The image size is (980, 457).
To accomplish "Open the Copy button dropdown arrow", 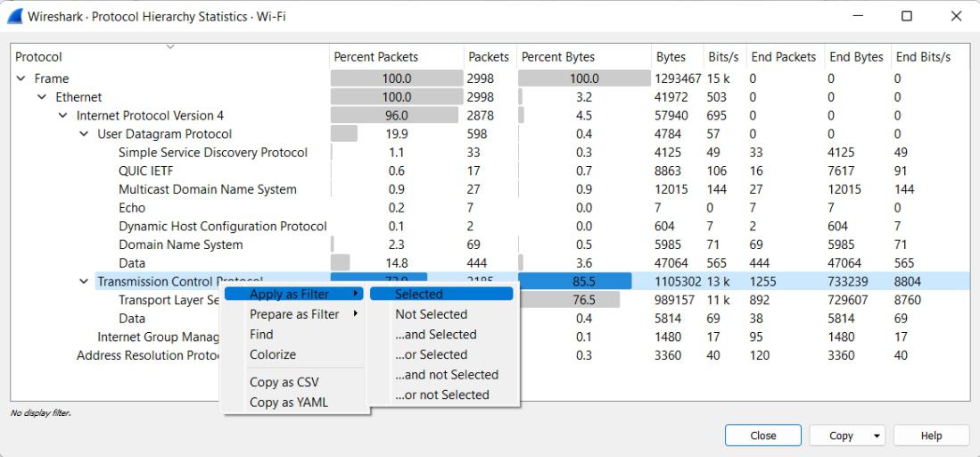I will pos(877,436).
